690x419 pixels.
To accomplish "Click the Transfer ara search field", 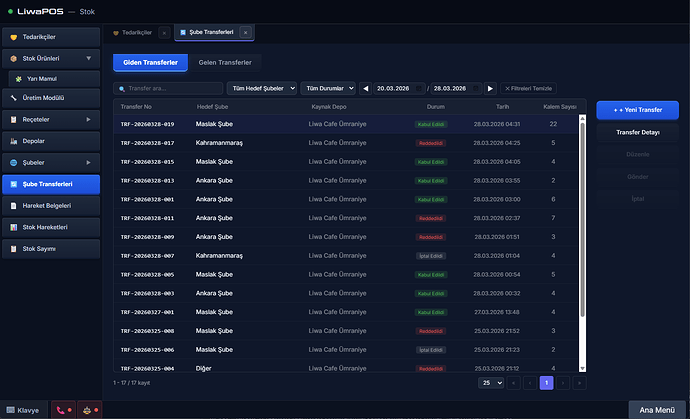I will [168, 88].
